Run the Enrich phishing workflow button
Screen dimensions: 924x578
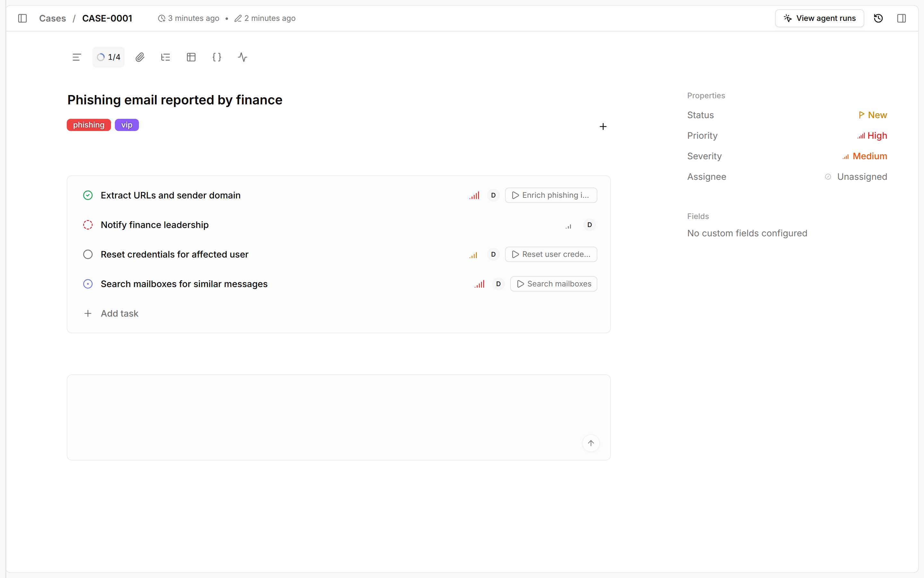[551, 195]
